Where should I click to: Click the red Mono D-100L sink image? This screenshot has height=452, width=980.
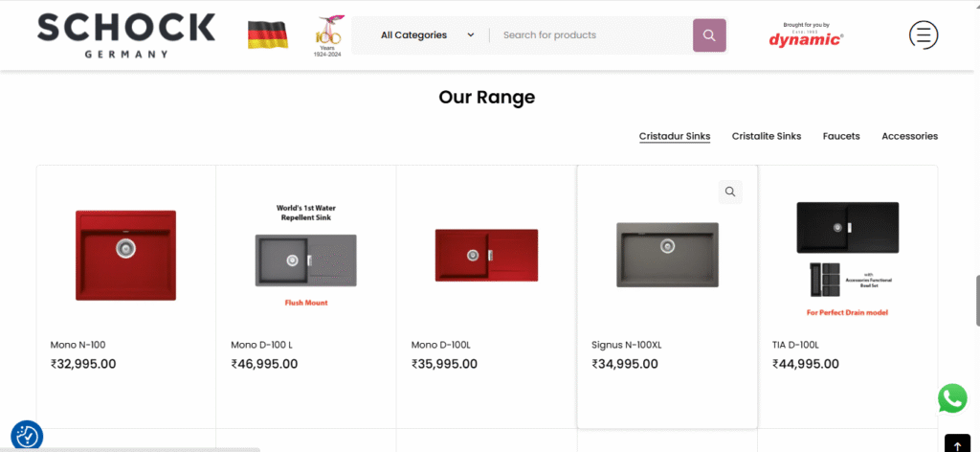click(x=486, y=255)
